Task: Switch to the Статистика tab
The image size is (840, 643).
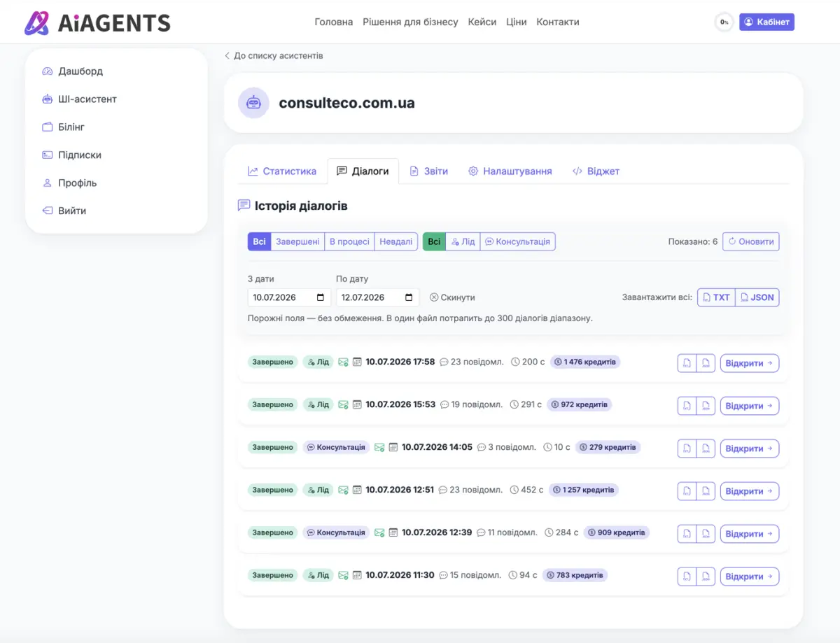Action: click(x=282, y=171)
